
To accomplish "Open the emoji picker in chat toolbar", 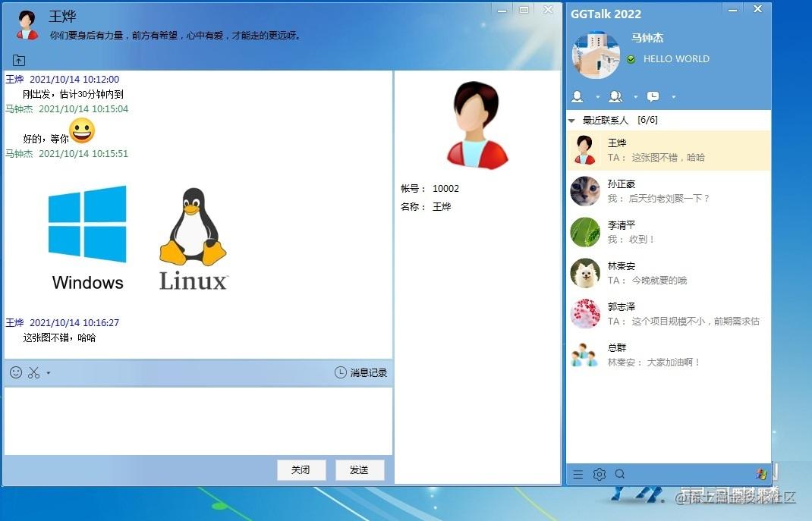I will (15, 372).
